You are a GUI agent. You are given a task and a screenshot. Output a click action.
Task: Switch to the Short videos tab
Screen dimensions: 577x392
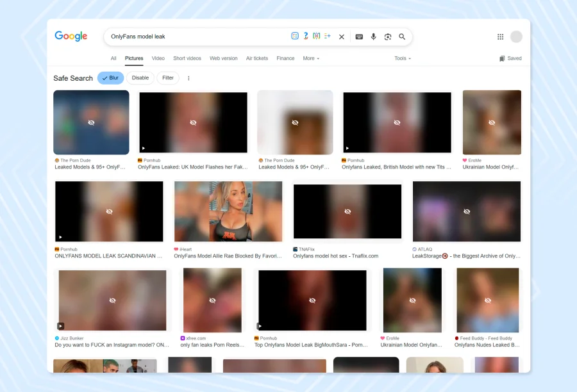point(187,58)
